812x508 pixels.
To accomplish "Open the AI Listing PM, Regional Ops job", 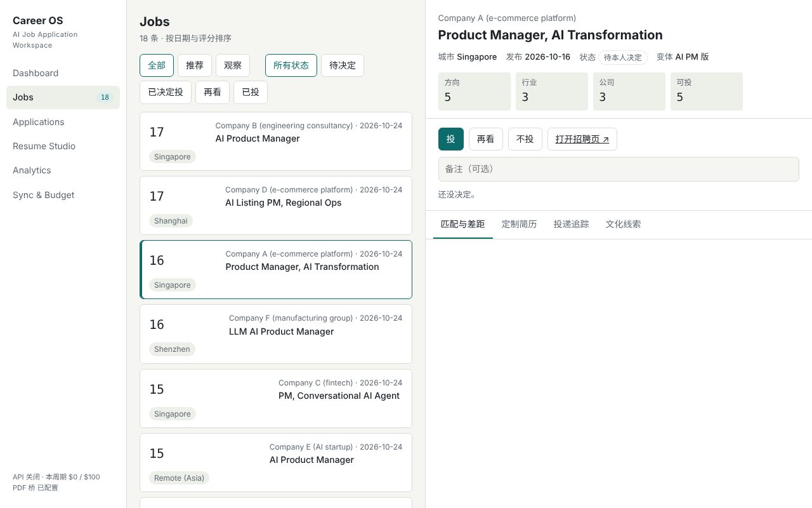I will (x=276, y=205).
